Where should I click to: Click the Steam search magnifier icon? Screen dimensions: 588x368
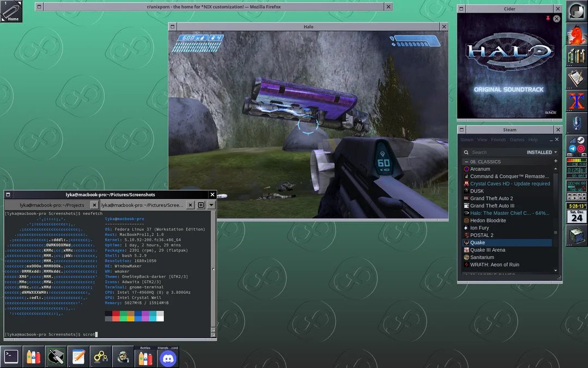pos(466,152)
